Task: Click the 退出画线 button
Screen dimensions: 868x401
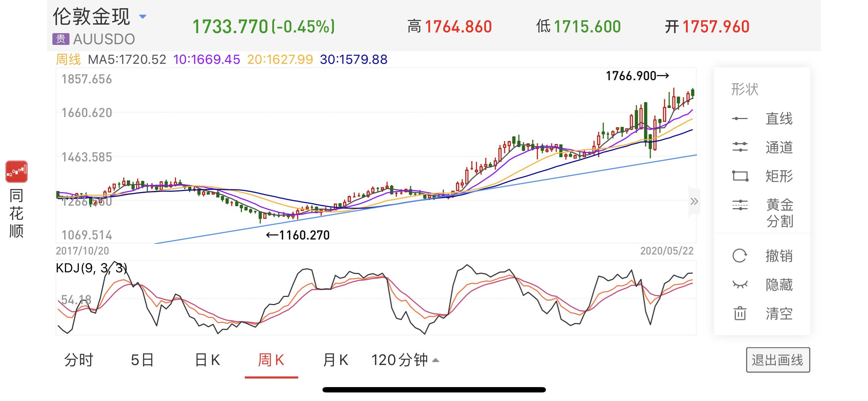Action: (x=778, y=360)
